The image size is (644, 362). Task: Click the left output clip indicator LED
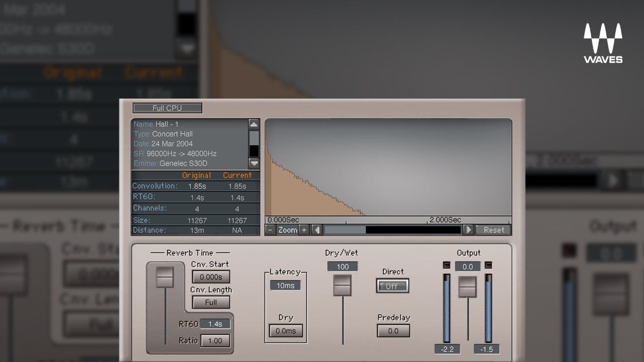click(446, 265)
